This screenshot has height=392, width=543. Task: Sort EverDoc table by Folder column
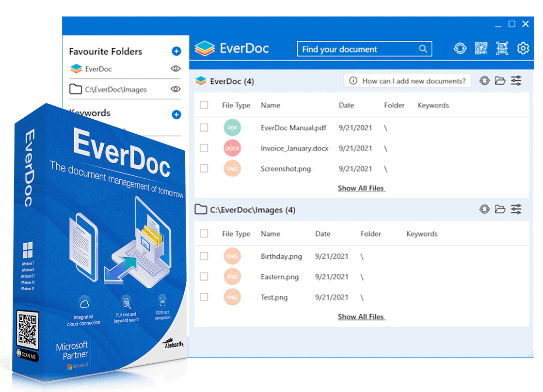pos(394,105)
